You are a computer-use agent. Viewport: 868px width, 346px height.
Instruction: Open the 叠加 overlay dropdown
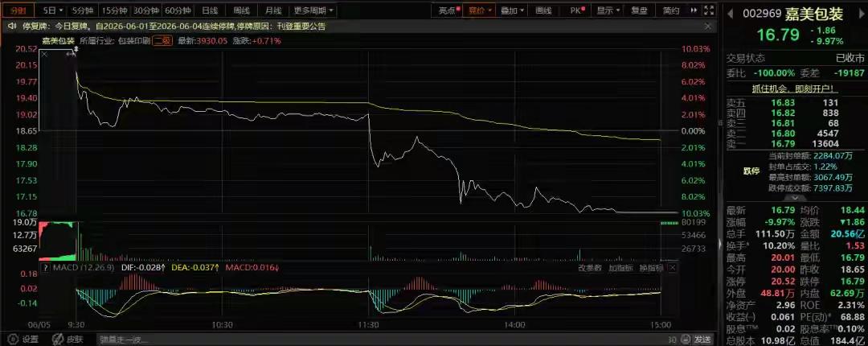tap(512, 10)
